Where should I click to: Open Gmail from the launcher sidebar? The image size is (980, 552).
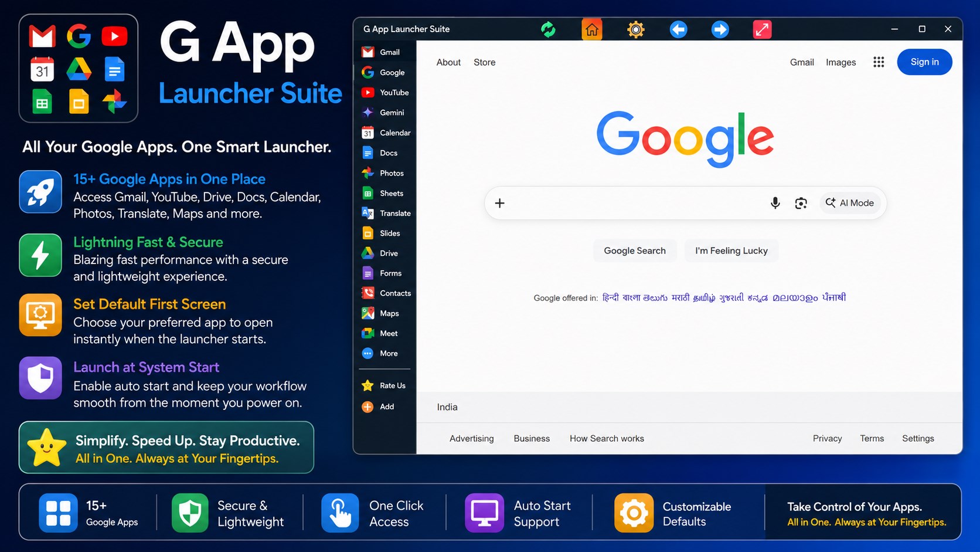point(384,52)
